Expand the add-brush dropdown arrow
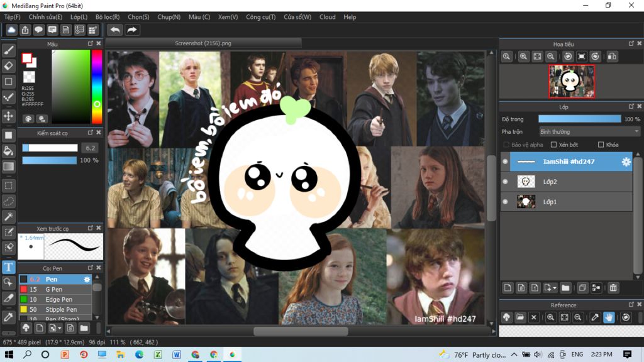The height and width of the screenshot is (362, 644). click(x=60, y=328)
